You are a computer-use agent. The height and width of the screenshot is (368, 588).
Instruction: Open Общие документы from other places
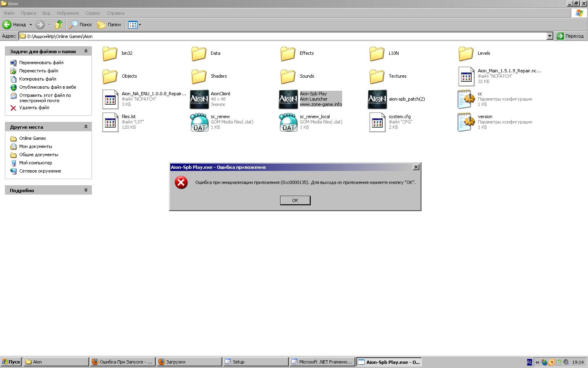(x=38, y=155)
